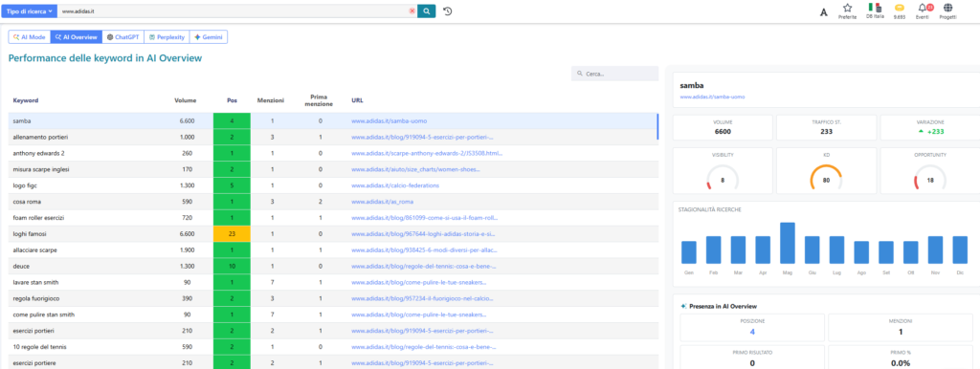Clear the domain field with red X
This screenshot has height=369, width=980.
click(x=412, y=11)
